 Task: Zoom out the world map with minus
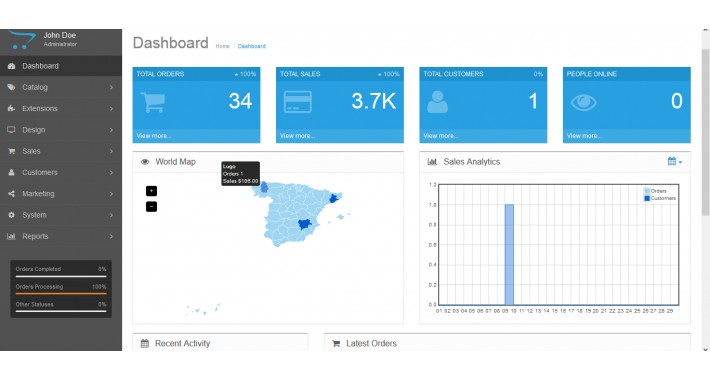tap(151, 207)
